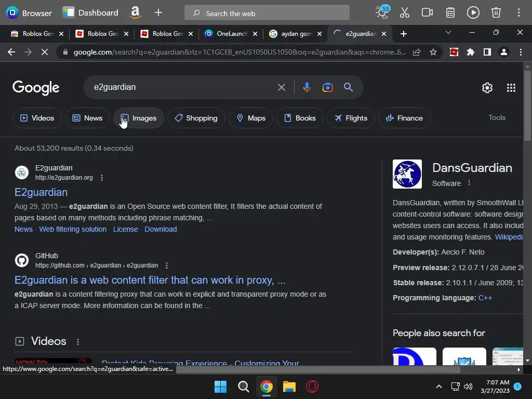Viewport: 532px width, 399px height.
Task: Open the Web filtering solution sitelink
Action: pos(73,229)
